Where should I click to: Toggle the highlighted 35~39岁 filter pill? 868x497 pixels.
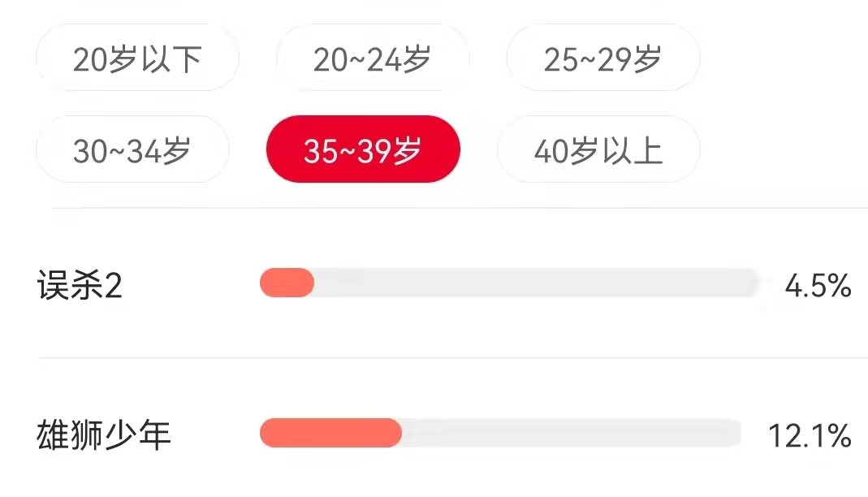point(363,151)
